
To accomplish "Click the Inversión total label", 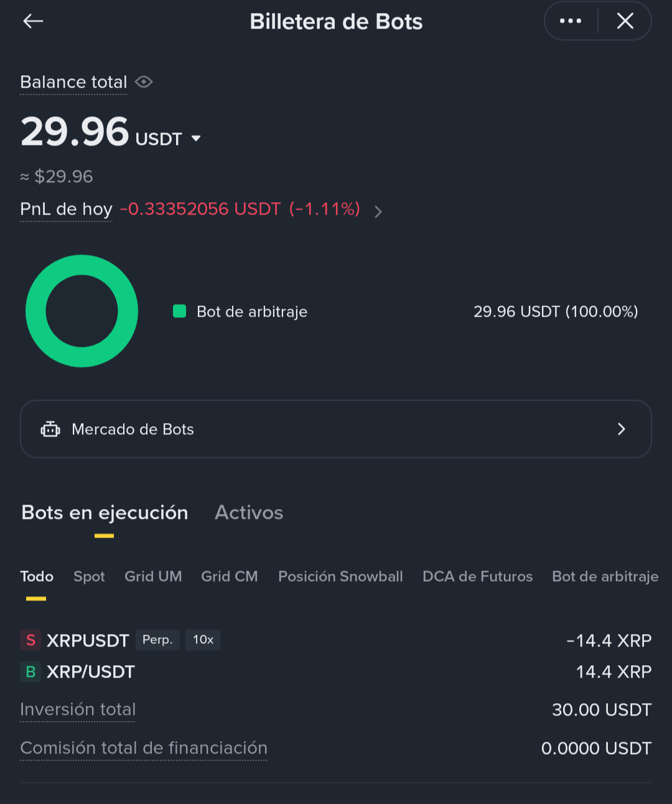I will click(x=78, y=709).
